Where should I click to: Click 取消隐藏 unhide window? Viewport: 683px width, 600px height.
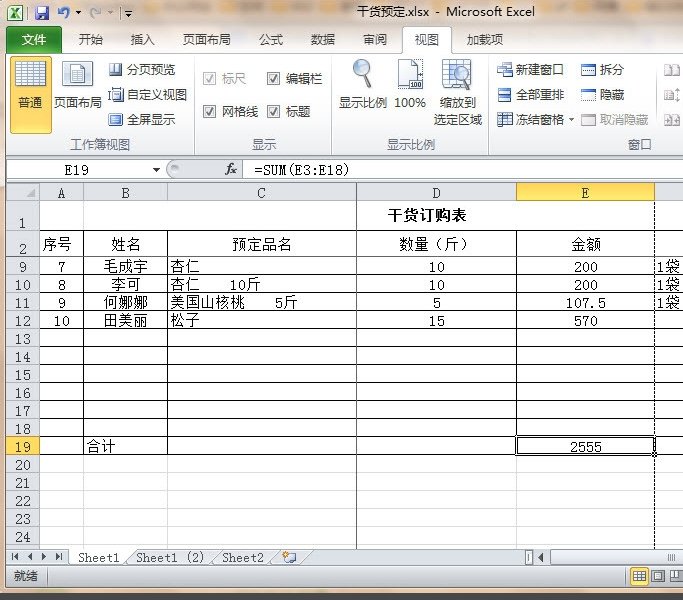click(614, 119)
